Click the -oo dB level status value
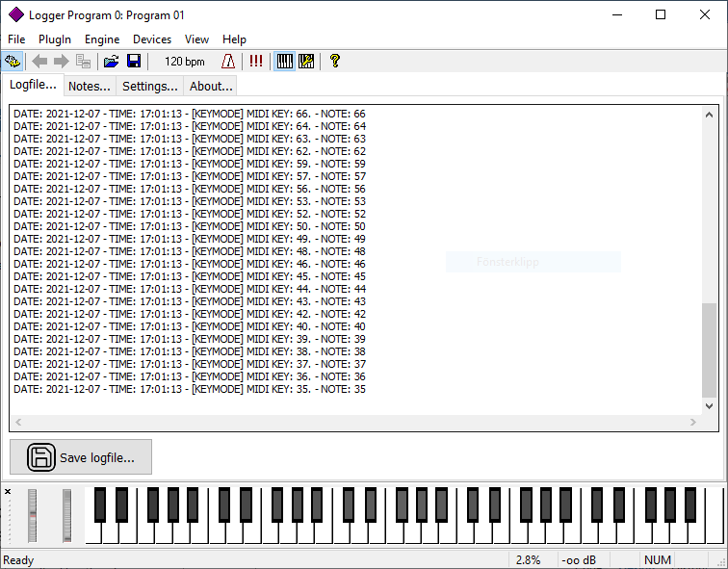This screenshot has width=728, height=569. pos(579,560)
